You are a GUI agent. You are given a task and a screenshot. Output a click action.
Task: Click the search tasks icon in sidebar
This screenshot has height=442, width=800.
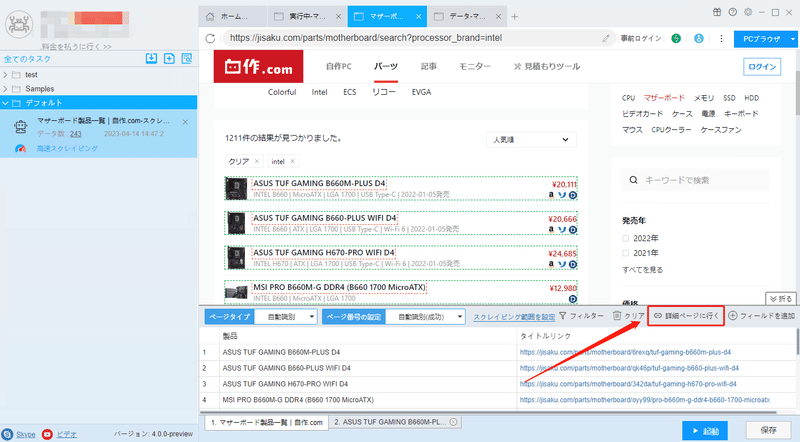tap(187, 58)
